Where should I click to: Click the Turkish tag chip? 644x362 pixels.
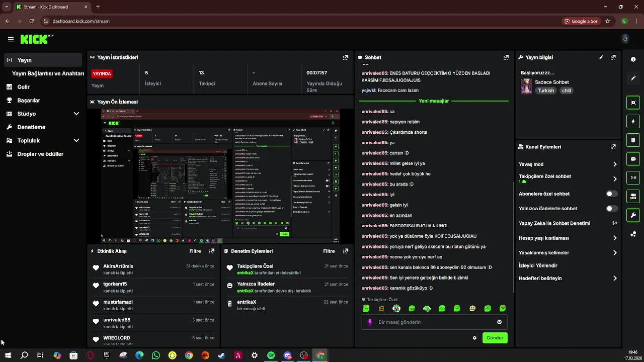(x=545, y=90)
